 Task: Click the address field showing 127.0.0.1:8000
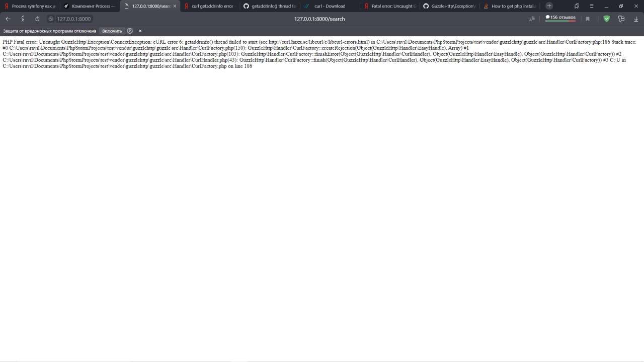click(x=74, y=19)
